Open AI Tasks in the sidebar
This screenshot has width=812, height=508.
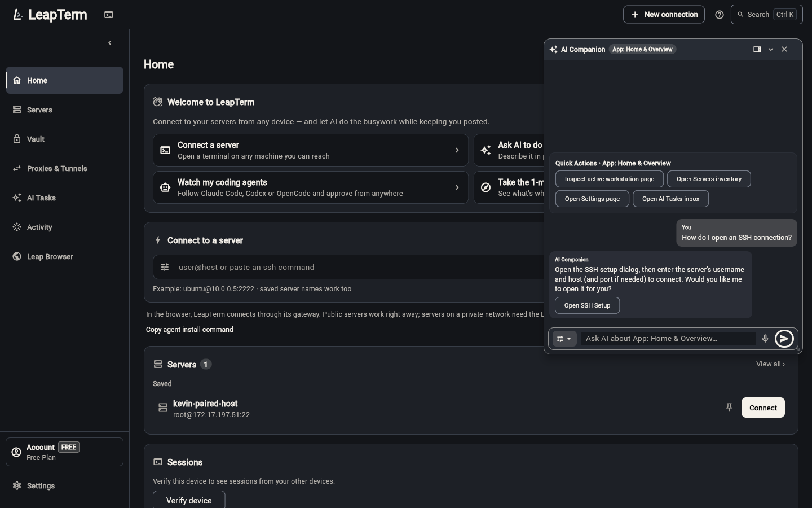tap(64, 198)
